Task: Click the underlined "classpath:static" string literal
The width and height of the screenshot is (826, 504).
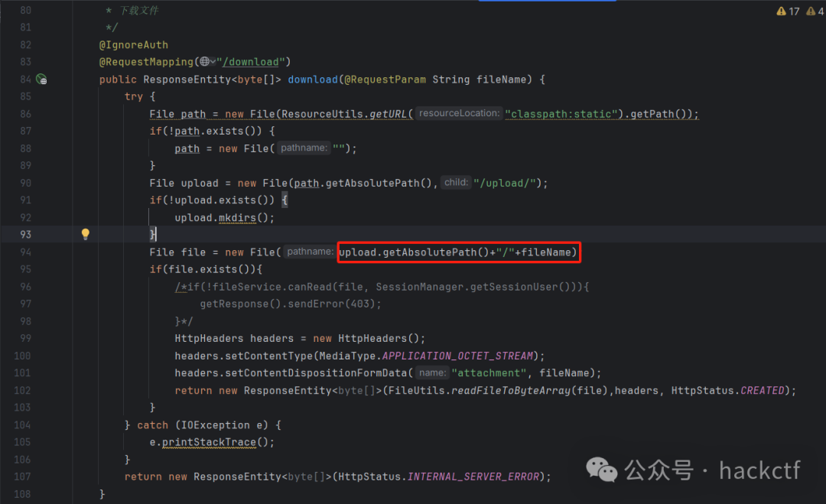Action: 561,113
